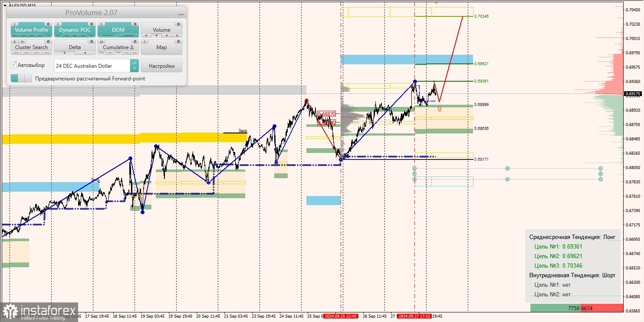
Task: Toggle the green line segment under DOM
Action: tap(108, 35)
